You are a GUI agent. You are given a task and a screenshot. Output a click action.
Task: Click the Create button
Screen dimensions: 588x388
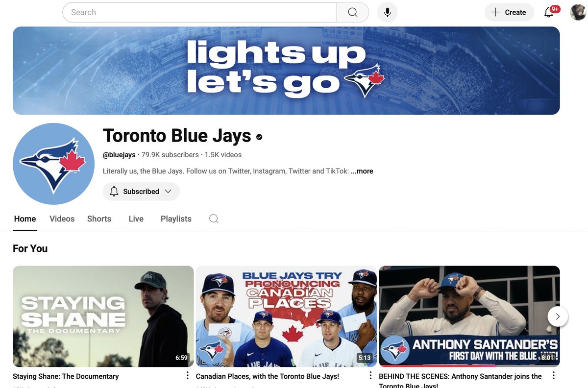coord(509,12)
